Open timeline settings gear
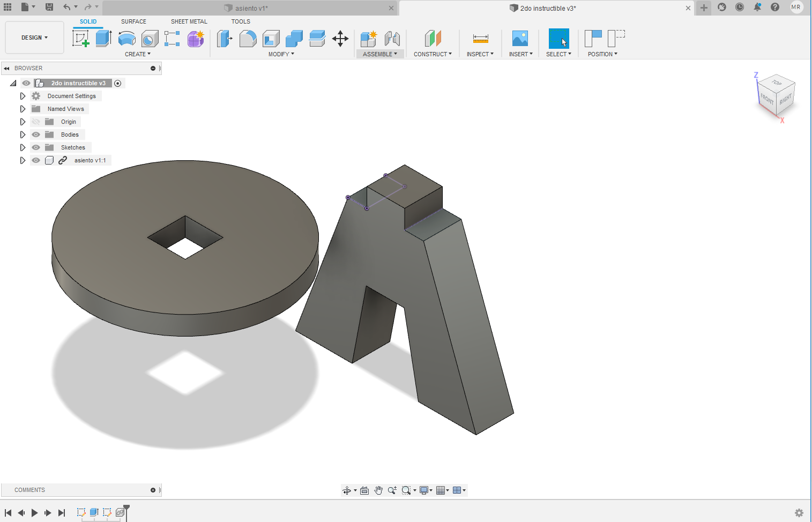The width and height of the screenshot is (812, 522). [x=799, y=513]
